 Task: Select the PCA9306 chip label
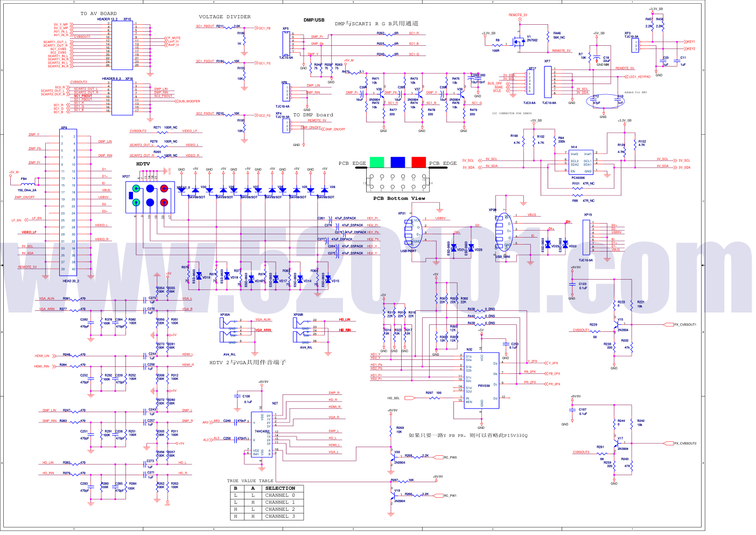578,178
